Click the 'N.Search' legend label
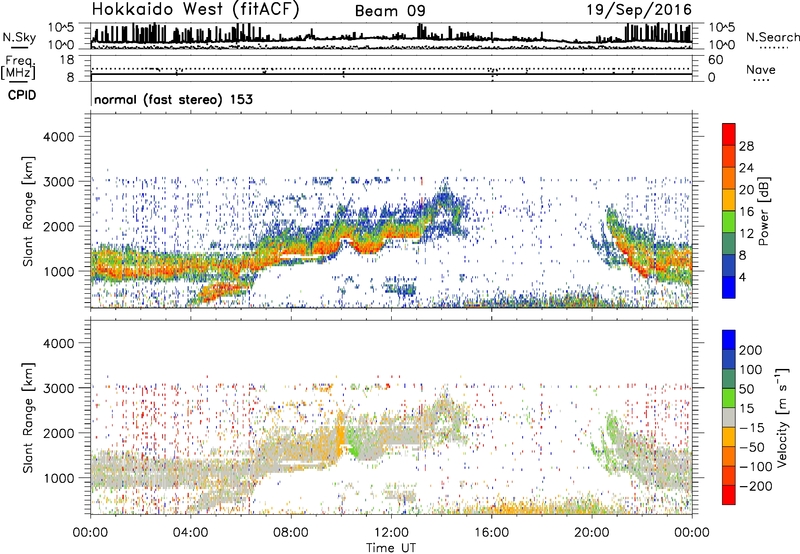The image size is (800, 554). 772,37
